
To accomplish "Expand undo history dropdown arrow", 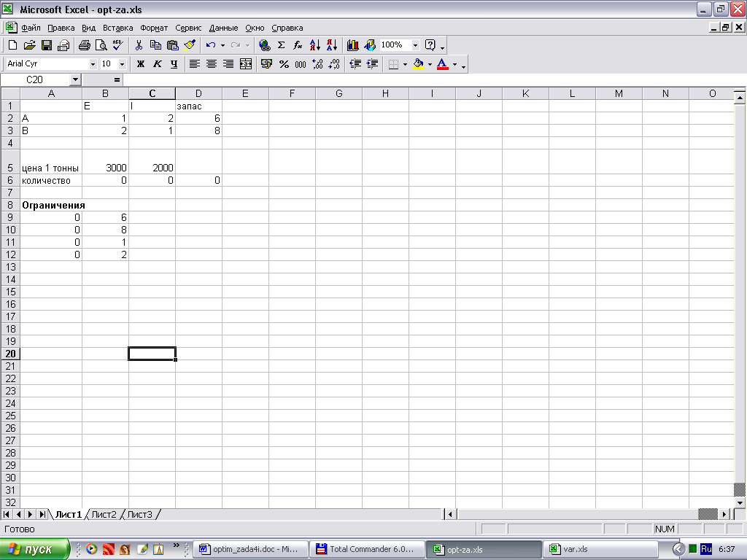I will [222, 45].
